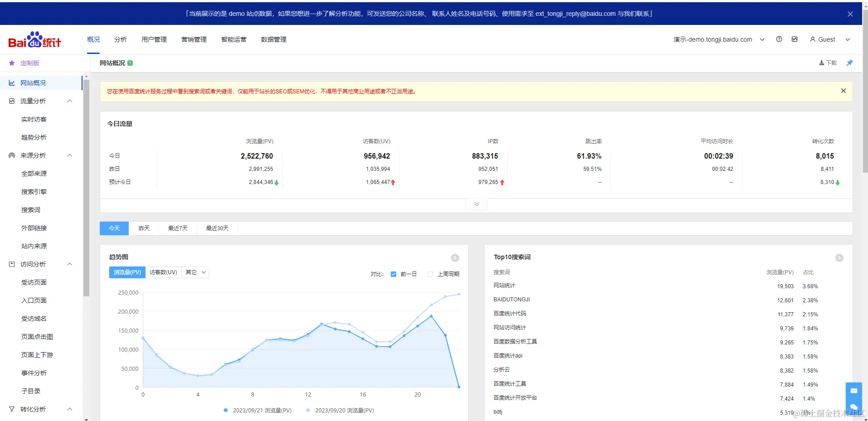This screenshot has width=868, height=421.
Task: Select the 访客数(UV) chart metric button
Action: [163, 272]
